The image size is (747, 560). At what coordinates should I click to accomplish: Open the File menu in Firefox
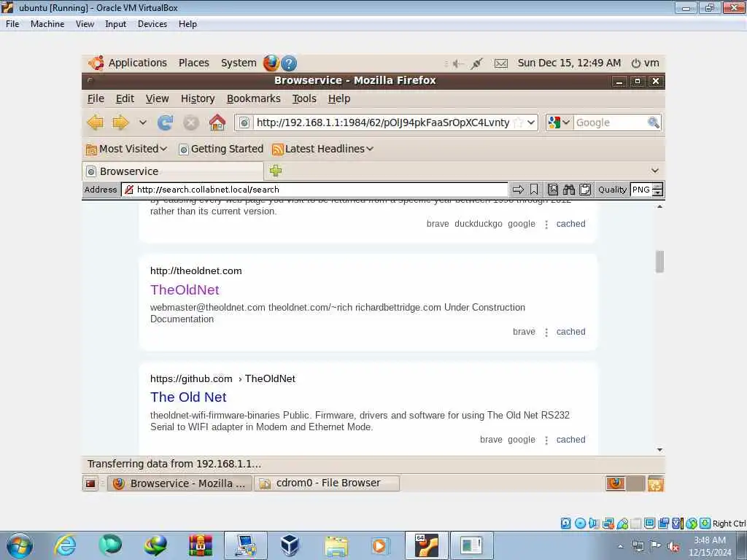click(96, 98)
